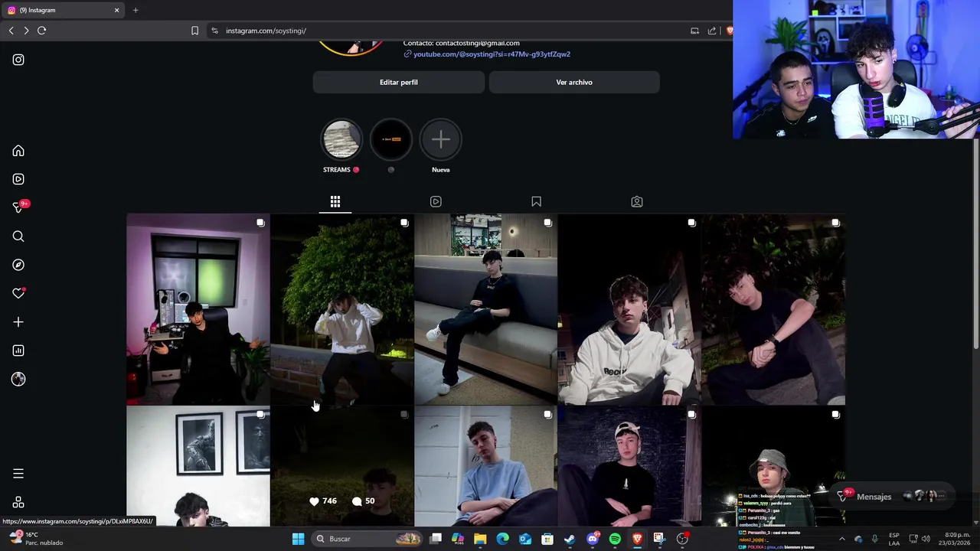Open the profile avatar in the sidebar
The width and height of the screenshot is (980, 551).
18,379
